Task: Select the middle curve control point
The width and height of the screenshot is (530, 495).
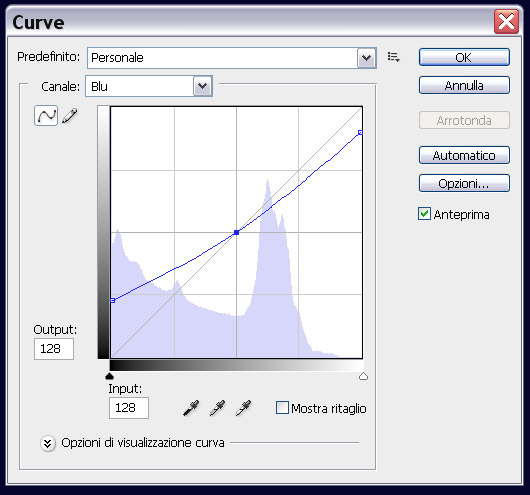Action: pyautogui.click(x=237, y=232)
